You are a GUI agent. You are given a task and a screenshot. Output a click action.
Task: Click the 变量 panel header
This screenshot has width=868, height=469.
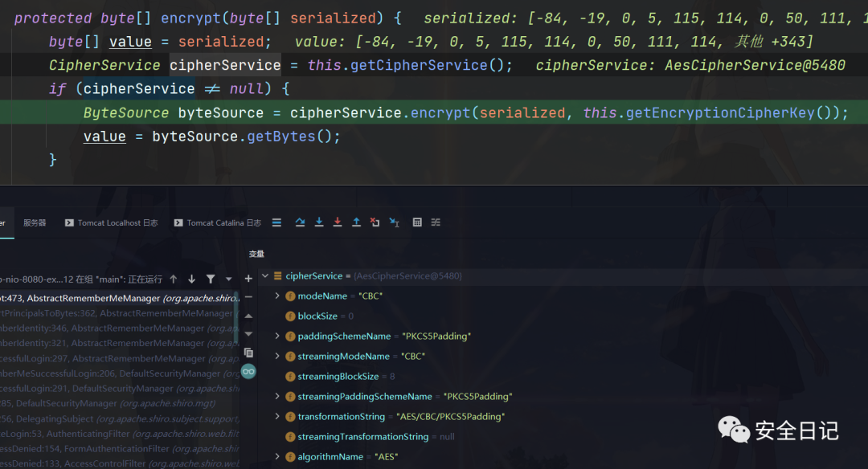(256, 254)
